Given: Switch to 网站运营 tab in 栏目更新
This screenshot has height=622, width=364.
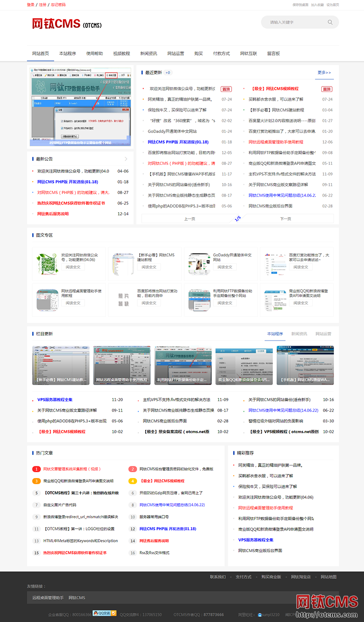Looking at the screenshot, I should pos(324,334).
